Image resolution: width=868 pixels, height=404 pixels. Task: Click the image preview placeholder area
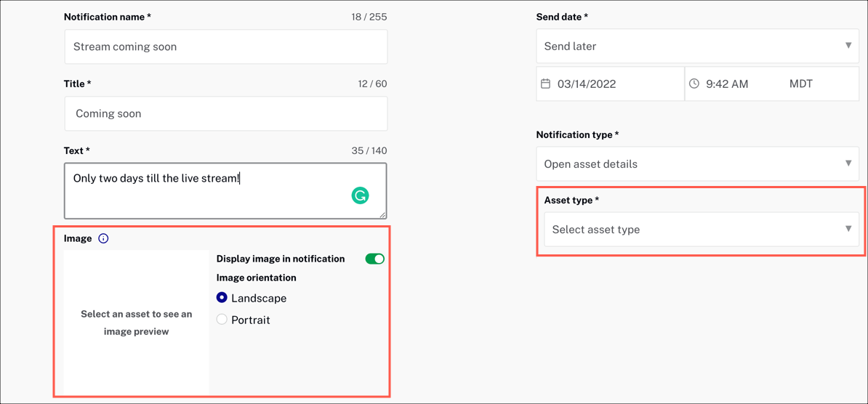point(136,323)
